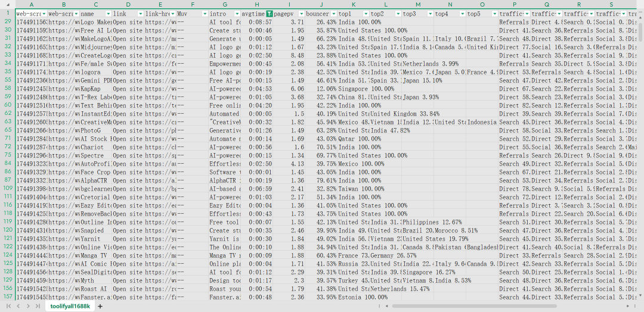Screen dimensions: 644x312
Task: Select the cell containing Roast AI
Action: tap(95, 289)
